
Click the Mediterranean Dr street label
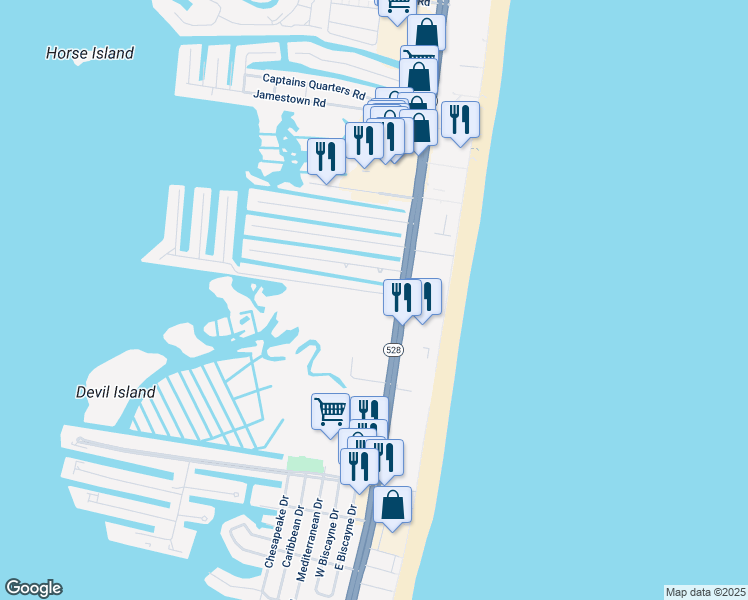pos(310,540)
